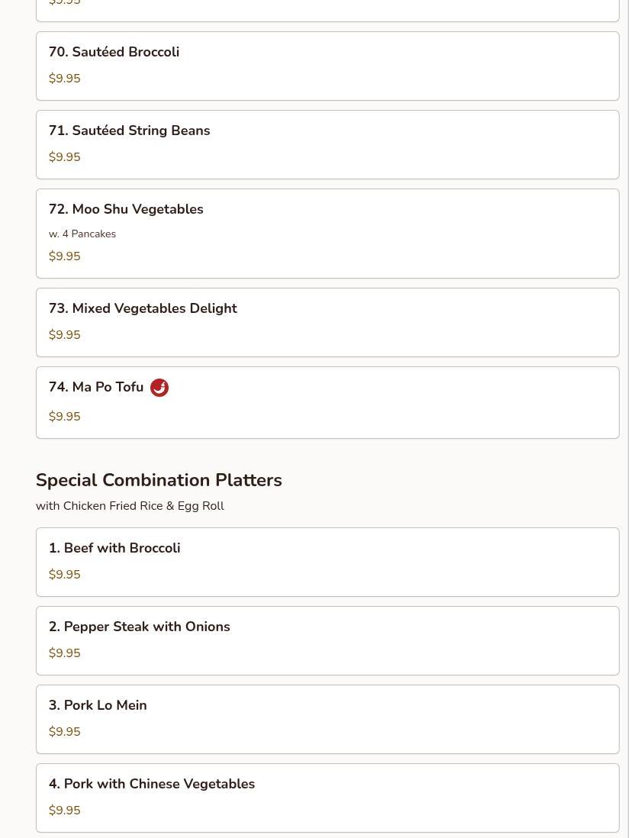Click the spicy chili icon beside Ma Po Tofu
Image resolution: width=644 pixels, height=838 pixels.
coord(159,388)
